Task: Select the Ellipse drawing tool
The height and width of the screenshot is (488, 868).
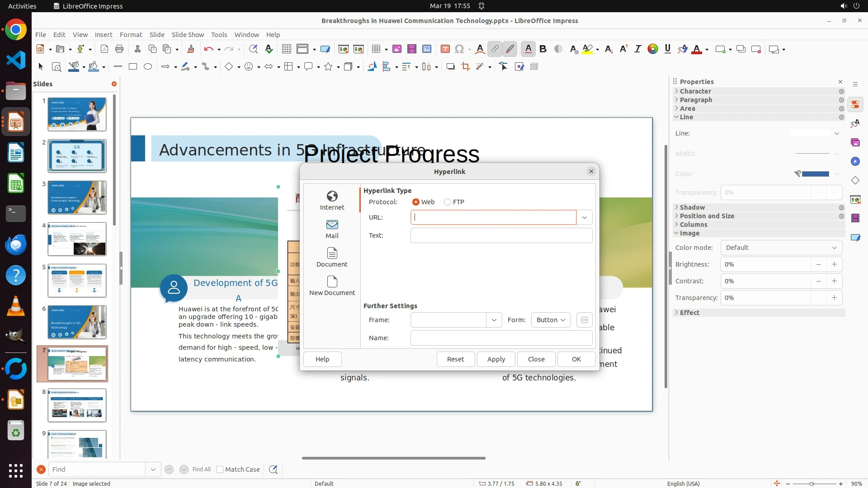Action: [x=148, y=67]
